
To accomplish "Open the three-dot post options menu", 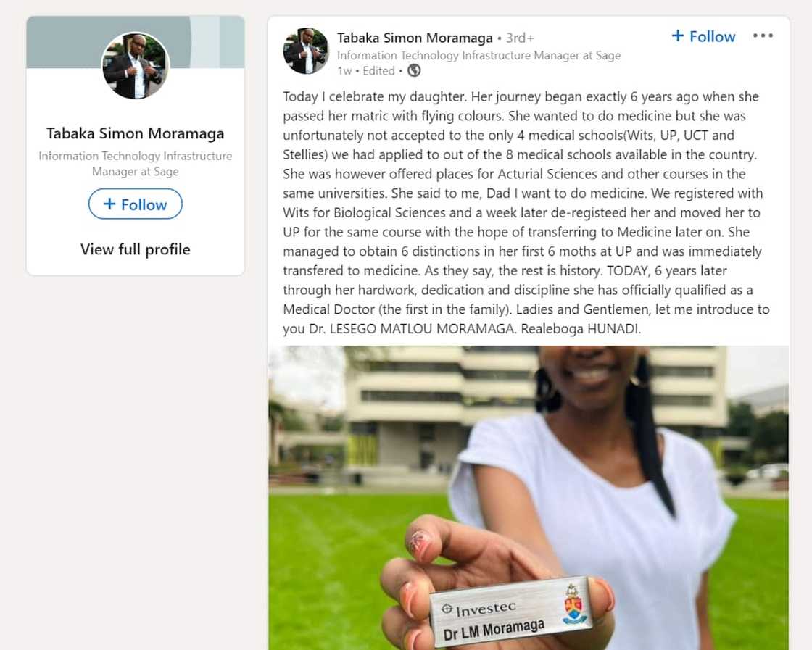I will coord(763,36).
